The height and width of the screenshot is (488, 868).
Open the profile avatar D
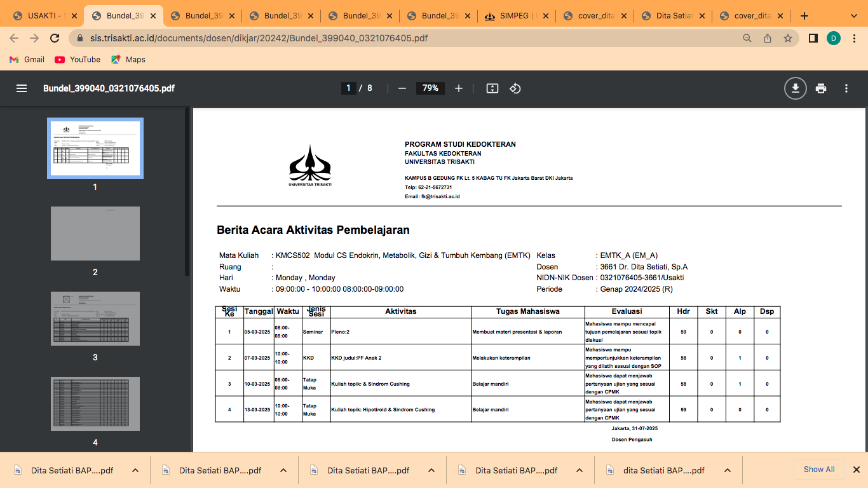coord(834,38)
